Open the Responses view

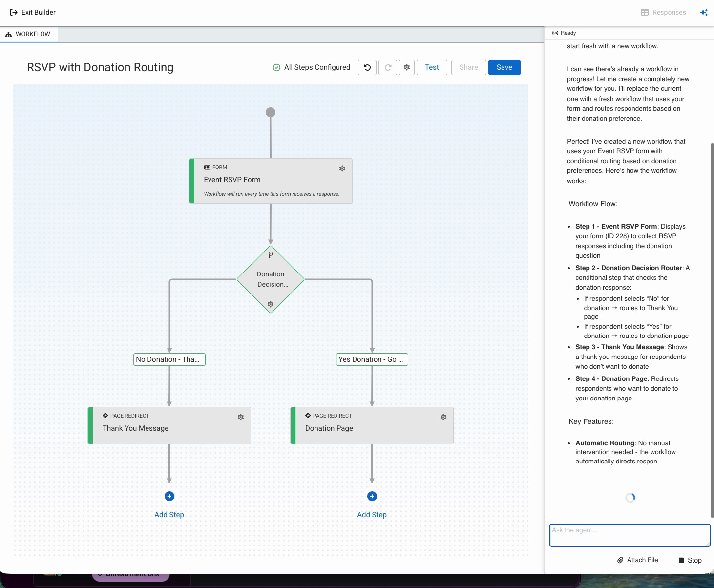tap(663, 12)
